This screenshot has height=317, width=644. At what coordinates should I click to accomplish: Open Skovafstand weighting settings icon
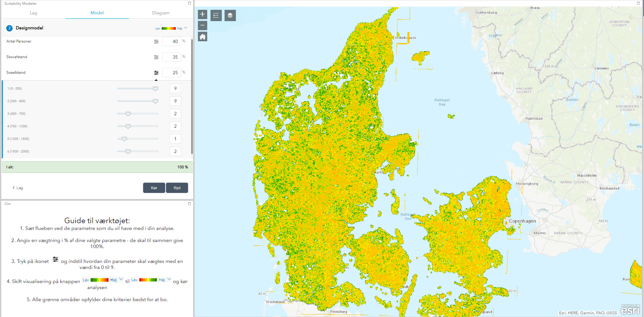coord(156,57)
